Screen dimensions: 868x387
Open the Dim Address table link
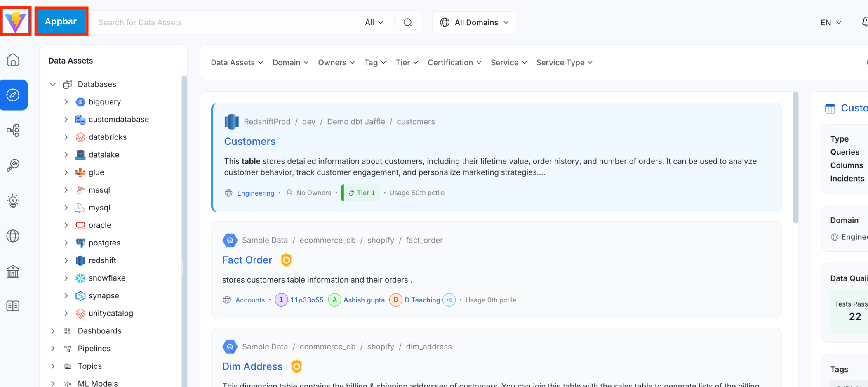(252, 366)
